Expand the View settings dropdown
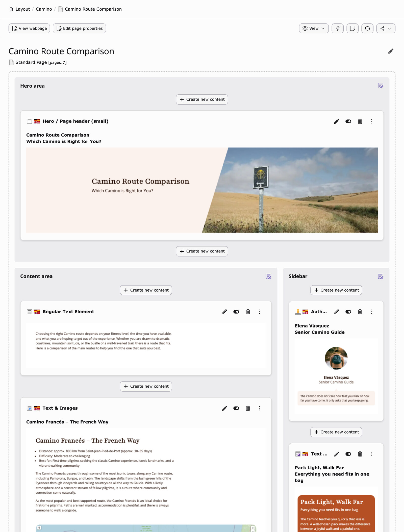 (314, 28)
